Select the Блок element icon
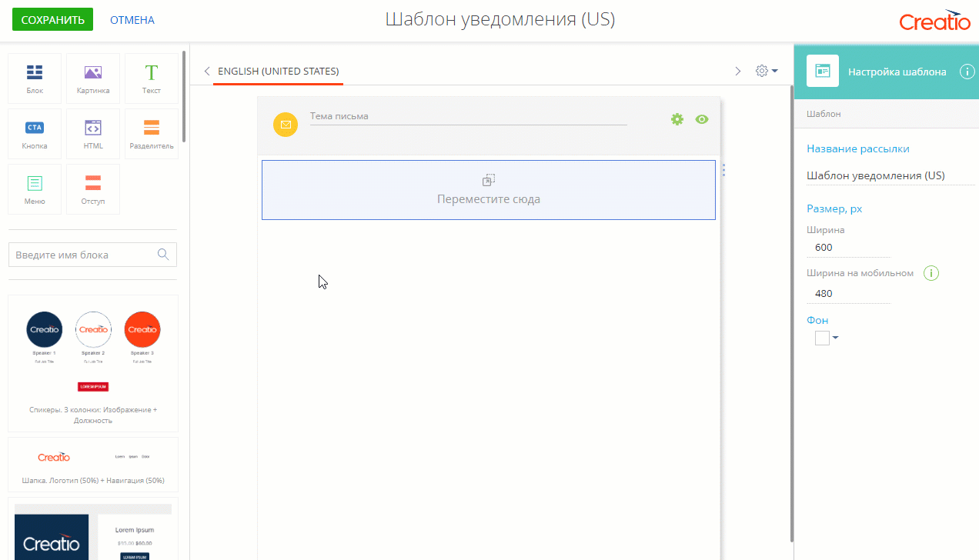Viewport: 979px width, 560px height. click(35, 78)
